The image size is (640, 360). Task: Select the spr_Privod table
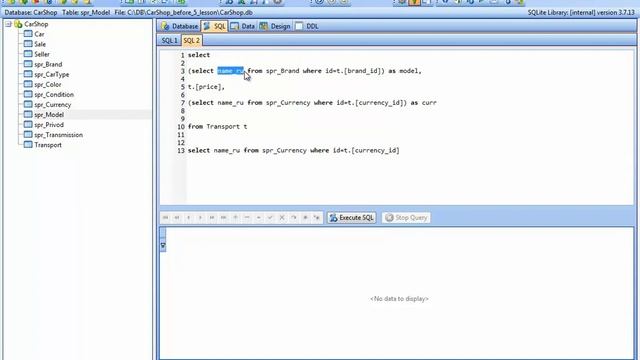pyautogui.click(x=49, y=124)
